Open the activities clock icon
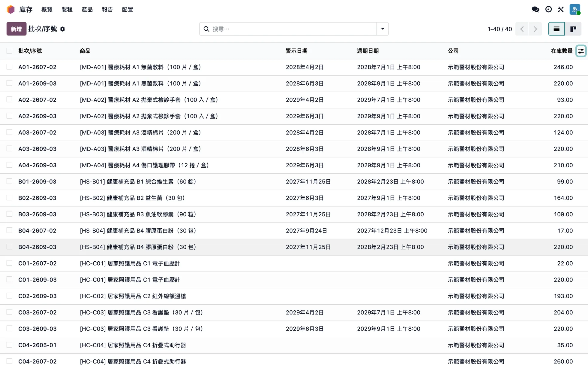The width and height of the screenshot is (588, 368). [x=548, y=9]
